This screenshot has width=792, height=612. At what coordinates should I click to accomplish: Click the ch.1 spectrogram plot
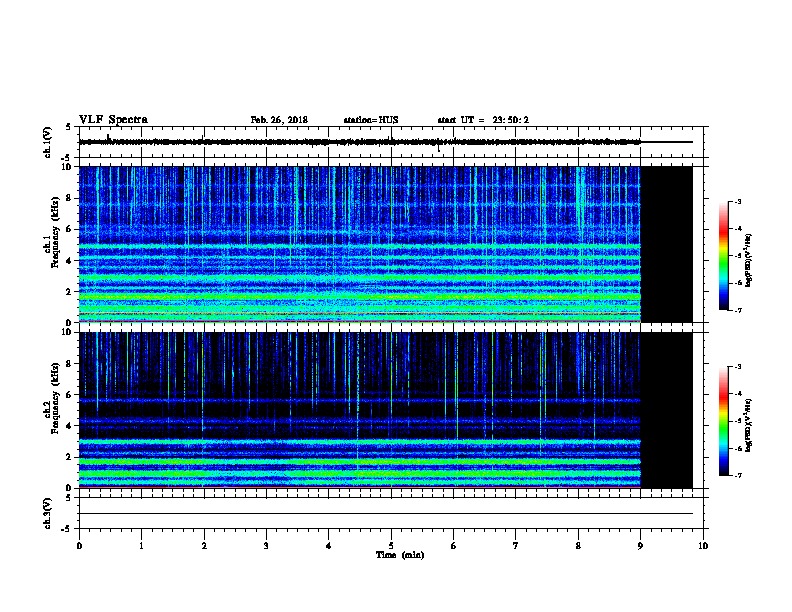[386, 244]
